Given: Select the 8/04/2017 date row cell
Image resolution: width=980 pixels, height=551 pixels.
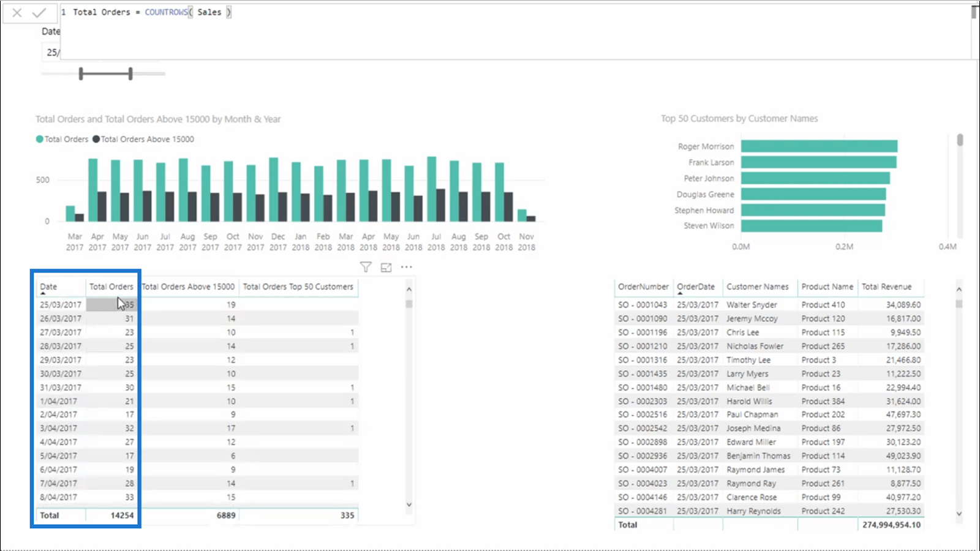Looking at the screenshot, I should pyautogui.click(x=59, y=497).
